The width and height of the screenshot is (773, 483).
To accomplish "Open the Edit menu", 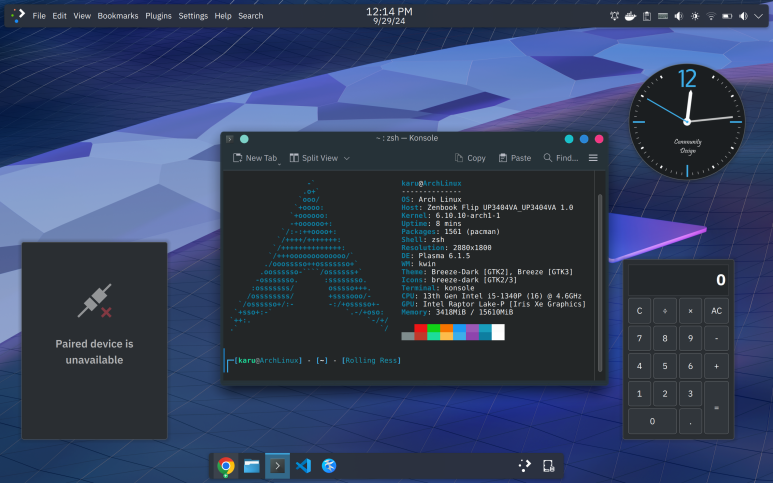I will 60,16.
